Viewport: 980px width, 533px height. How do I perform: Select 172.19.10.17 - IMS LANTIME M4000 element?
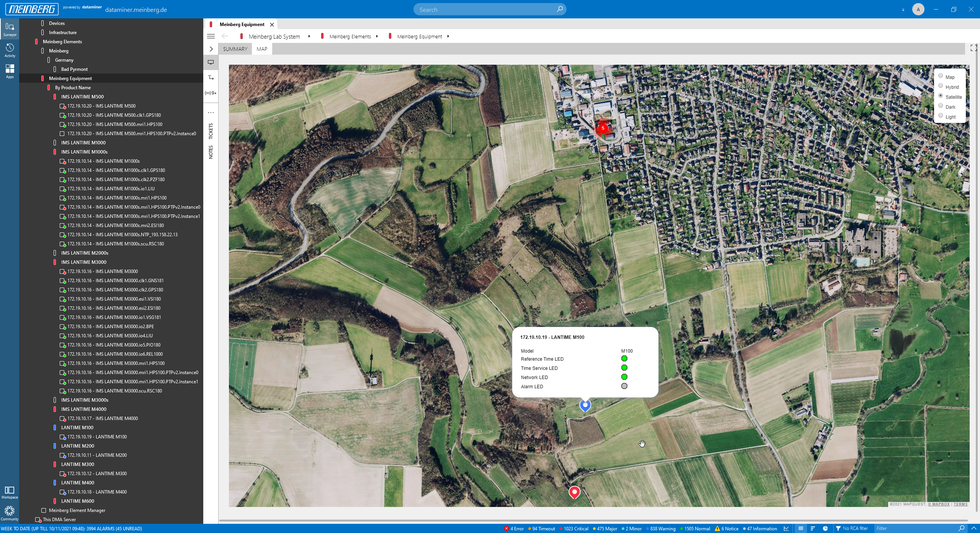tap(103, 419)
